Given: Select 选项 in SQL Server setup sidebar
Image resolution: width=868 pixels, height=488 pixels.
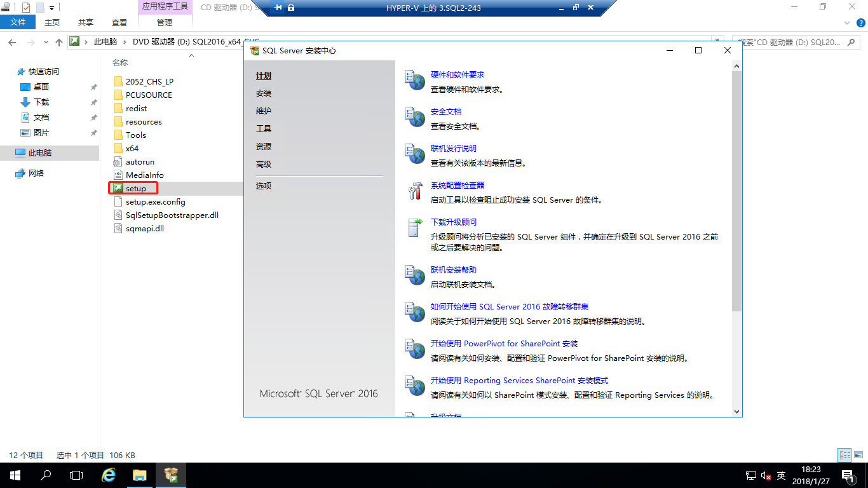Looking at the screenshot, I should [264, 186].
